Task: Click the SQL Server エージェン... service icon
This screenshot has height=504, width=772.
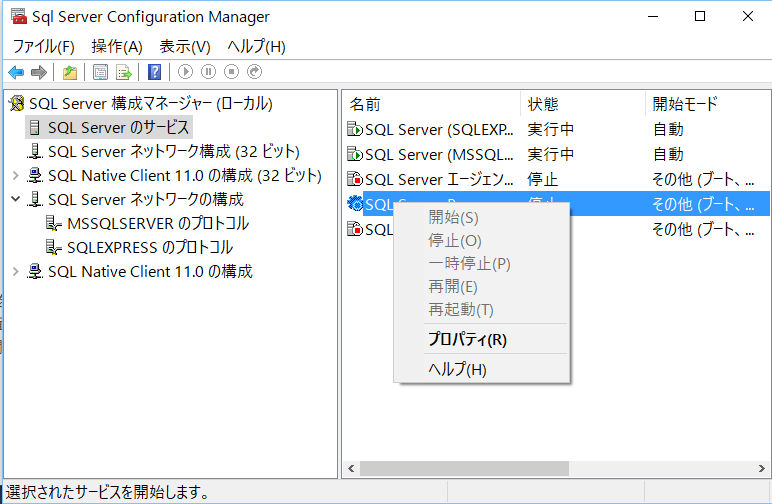Action: click(x=355, y=179)
